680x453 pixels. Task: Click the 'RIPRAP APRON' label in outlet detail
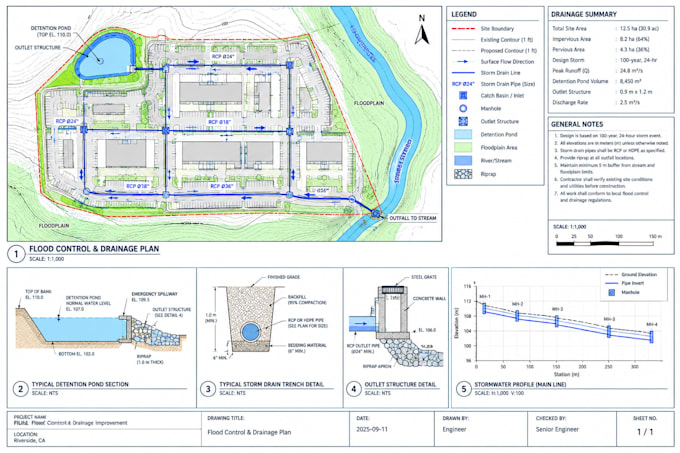(x=377, y=366)
